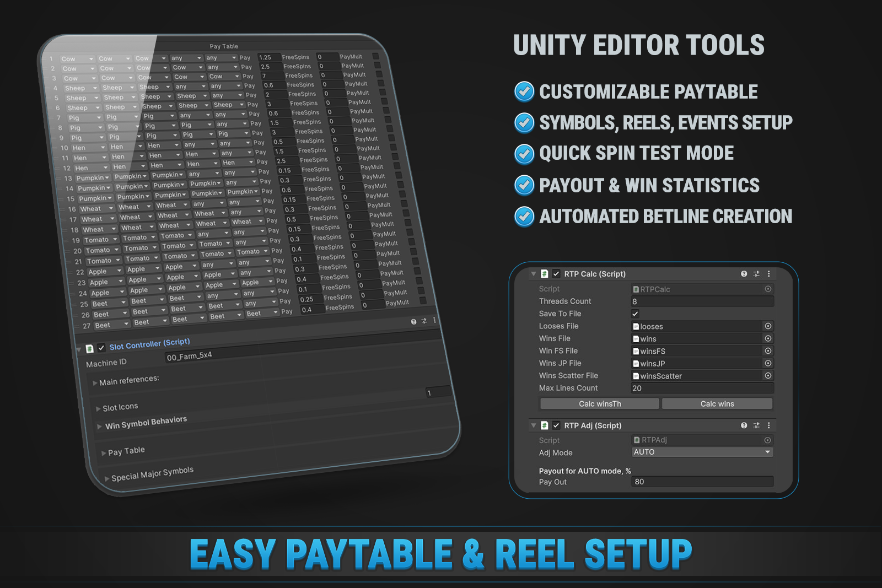Disable the RTP Calc script checkbox
Image resolution: width=882 pixels, height=588 pixels.
tap(556, 274)
